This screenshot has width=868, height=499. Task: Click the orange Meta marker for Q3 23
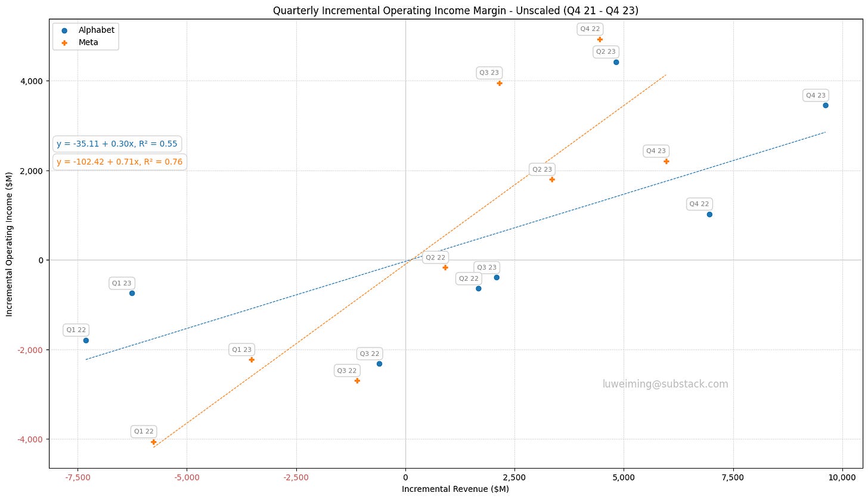(499, 83)
